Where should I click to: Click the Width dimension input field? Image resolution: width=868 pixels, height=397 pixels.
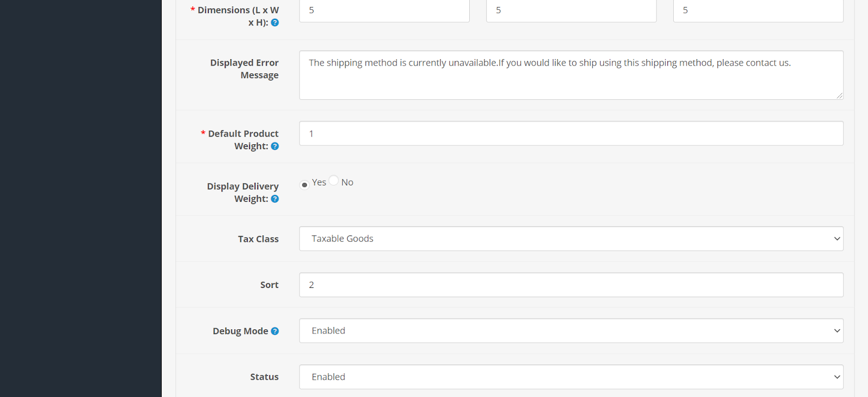point(571,10)
